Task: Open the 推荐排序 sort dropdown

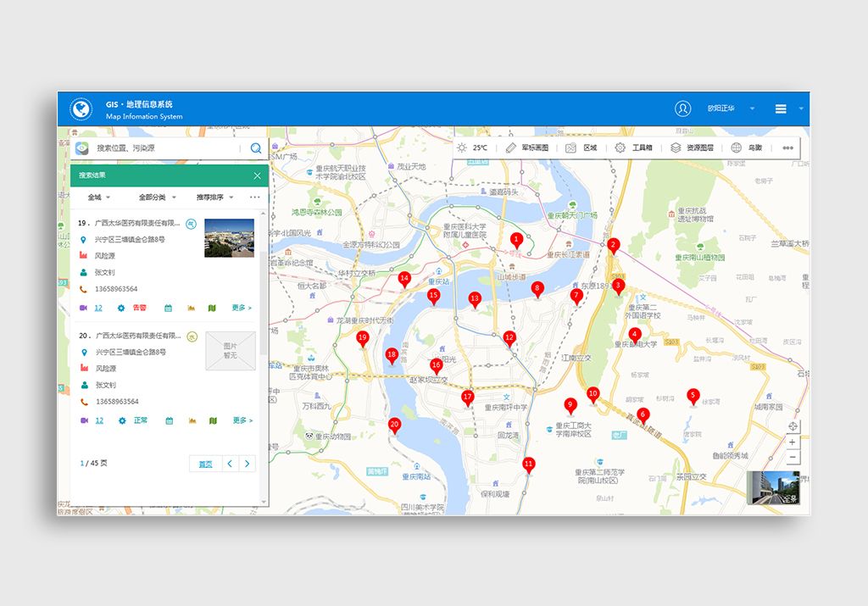Action: [214, 197]
